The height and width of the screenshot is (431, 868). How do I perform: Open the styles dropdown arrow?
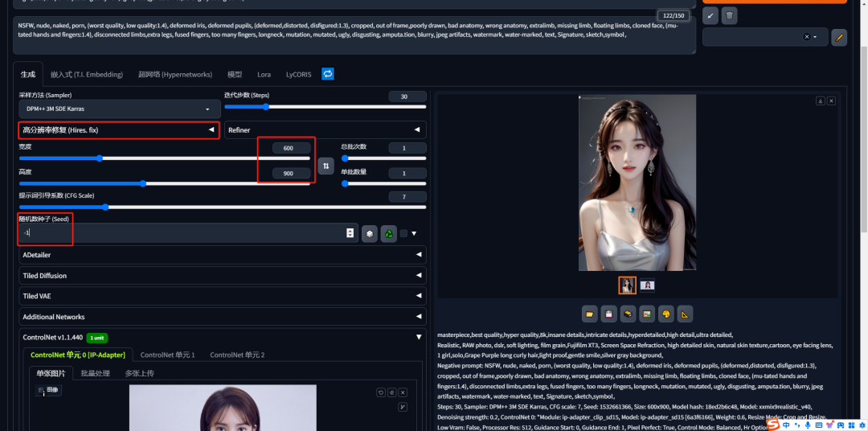[x=815, y=37]
